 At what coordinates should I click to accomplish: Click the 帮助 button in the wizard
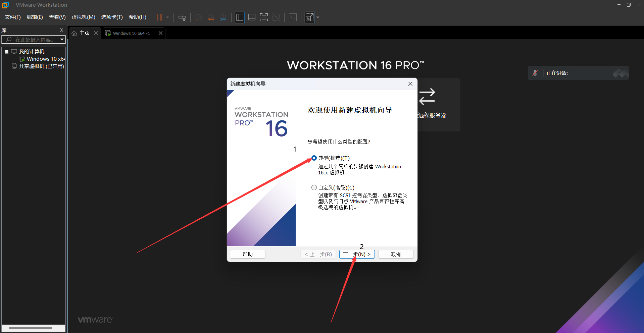248,254
